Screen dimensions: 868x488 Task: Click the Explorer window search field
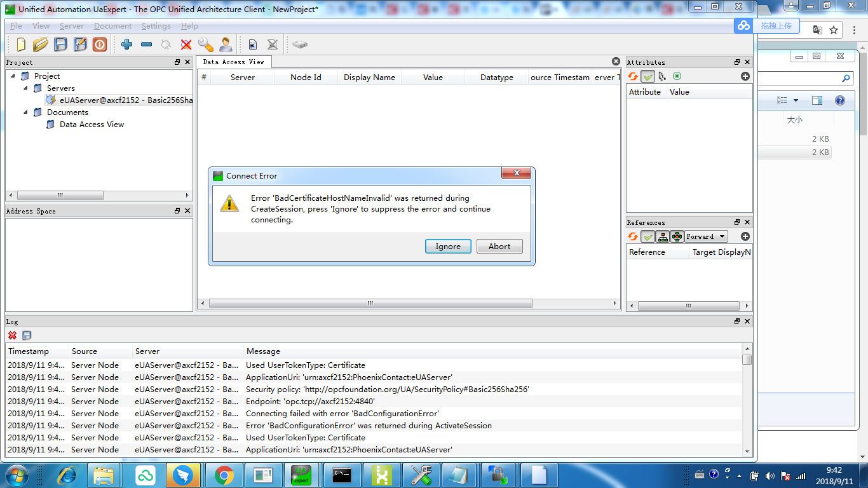coord(806,78)
